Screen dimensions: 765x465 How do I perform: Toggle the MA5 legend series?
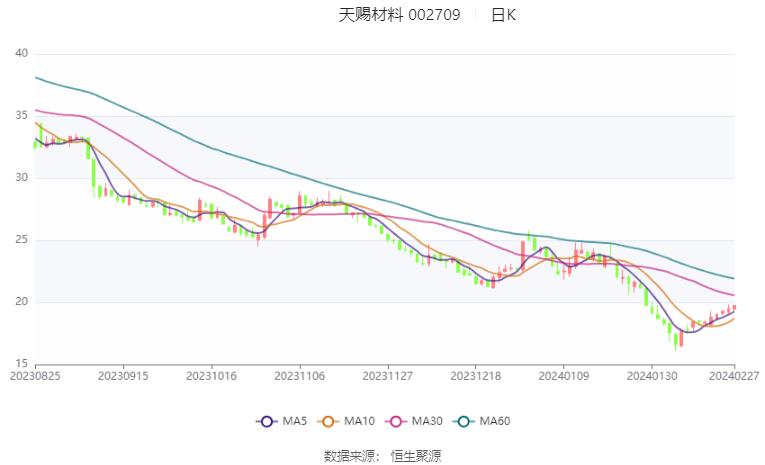pyautogui.click(x=282, y=421)
